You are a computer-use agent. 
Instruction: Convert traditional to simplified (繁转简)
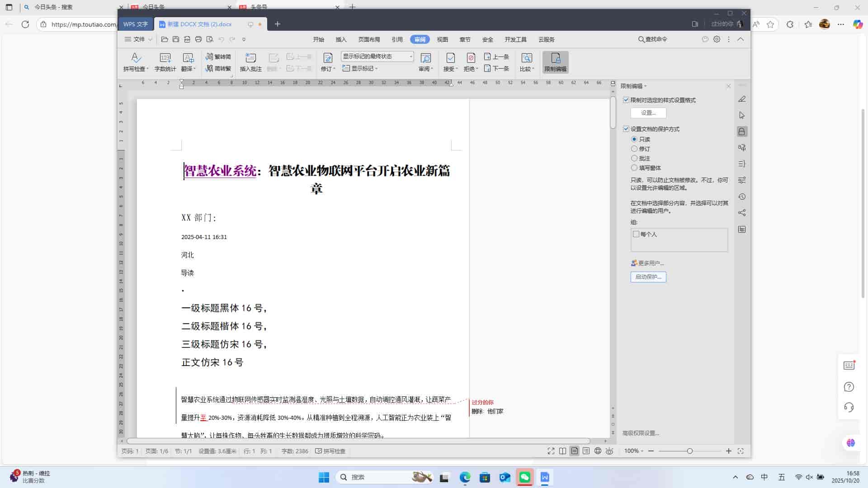(218, 56)
